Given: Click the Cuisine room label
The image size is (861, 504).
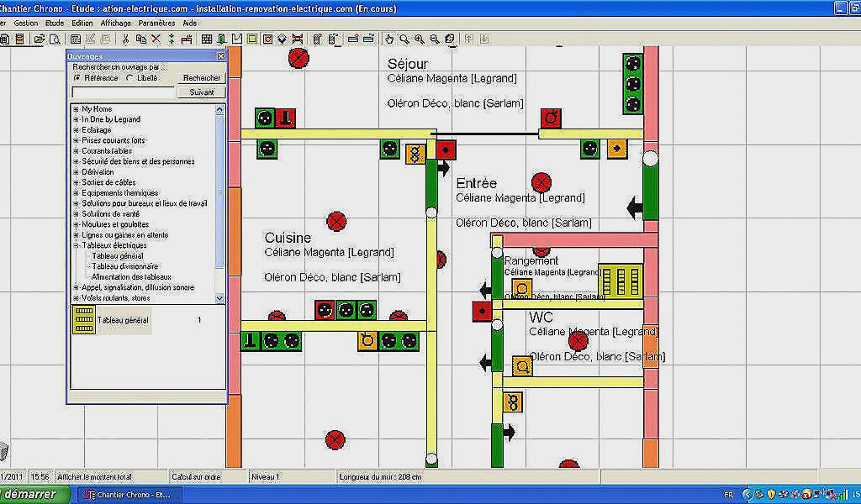Looking at the screenshot, I should 288,238.
